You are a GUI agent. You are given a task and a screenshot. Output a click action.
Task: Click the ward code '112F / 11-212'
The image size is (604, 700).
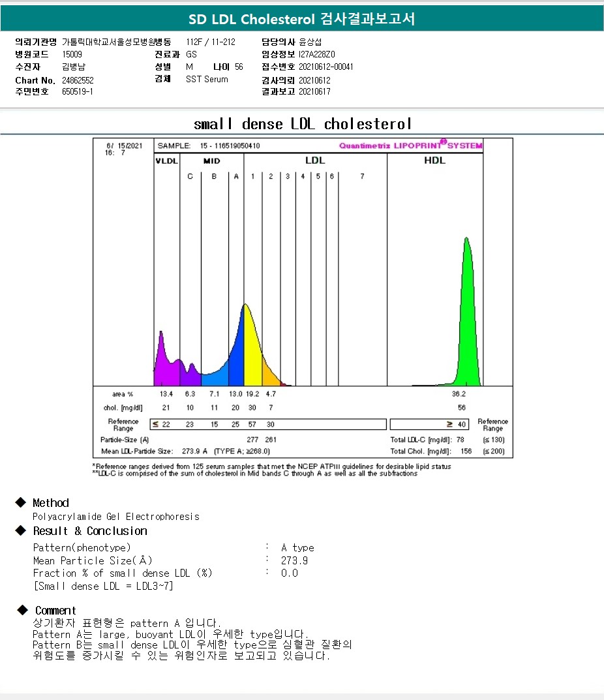click(211, 42)
